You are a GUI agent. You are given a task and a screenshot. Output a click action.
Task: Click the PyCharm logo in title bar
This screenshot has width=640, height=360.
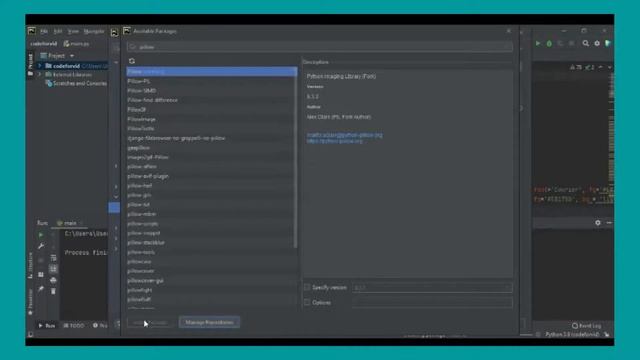click(32, 31)
